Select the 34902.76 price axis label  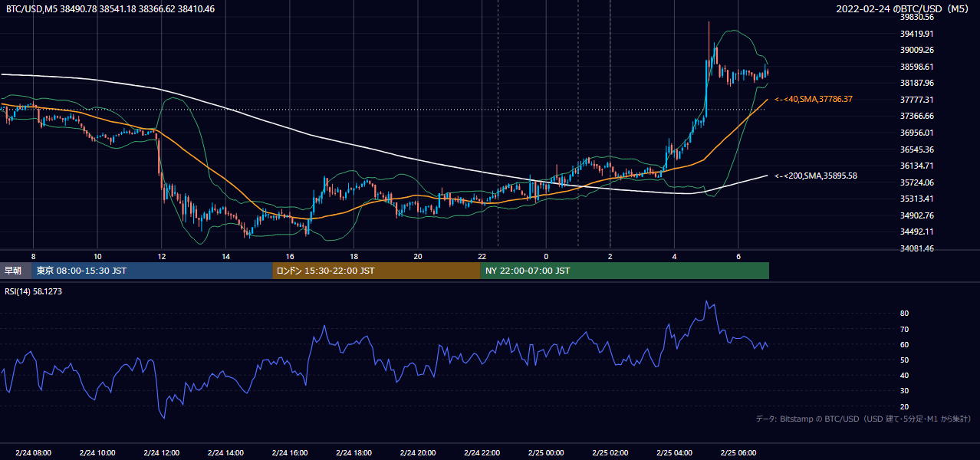[x=916, y=215]
